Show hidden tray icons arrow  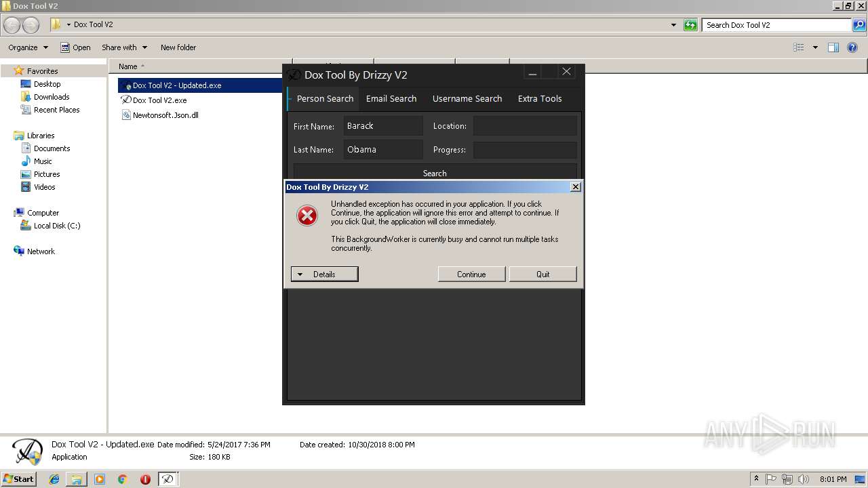(x=756, y=479)
